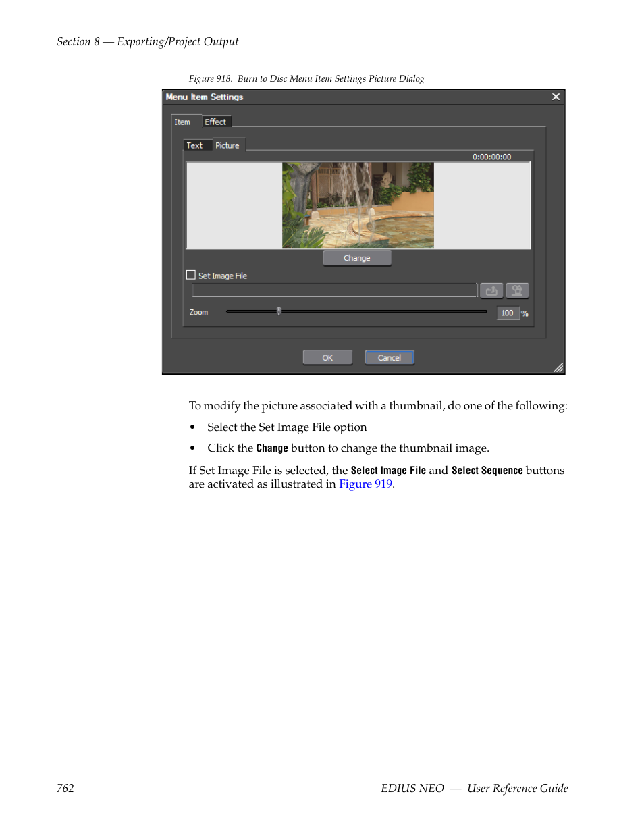Select the fountain thumbnail preview image

pyautogui.click(x=358, y=205)
